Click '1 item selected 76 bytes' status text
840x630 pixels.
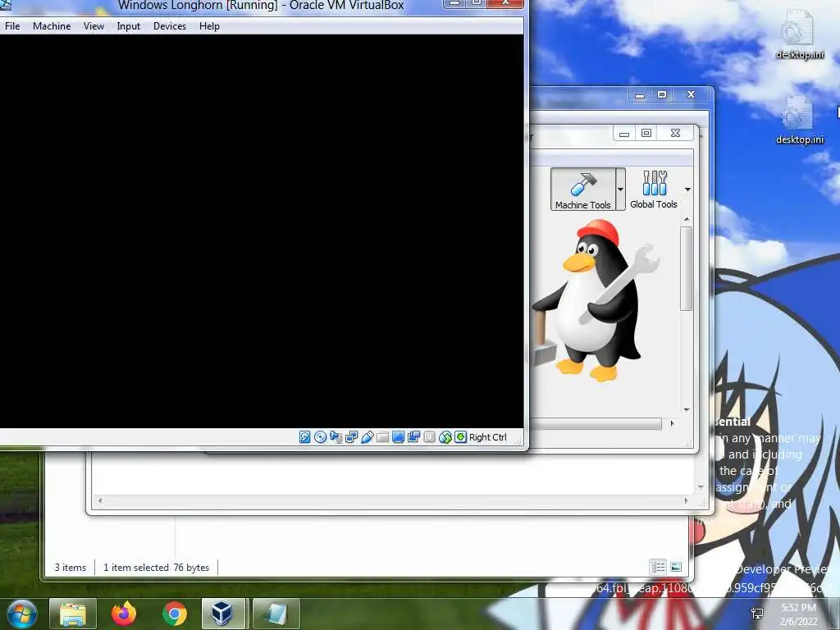point(157,568)
